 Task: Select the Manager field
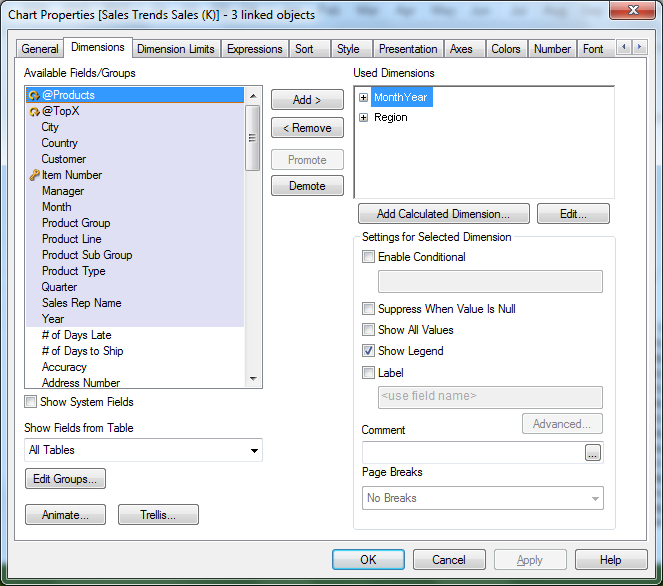(135, 192)
